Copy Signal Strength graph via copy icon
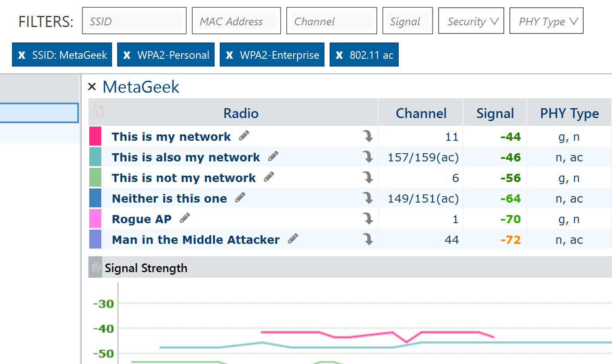The image size is (612, 364). pos(96,268)
